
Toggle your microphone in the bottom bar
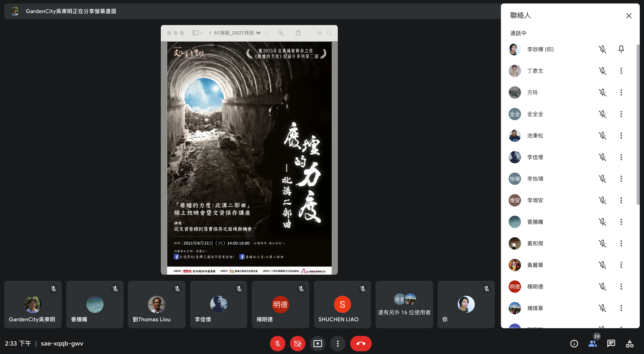tap(277, 344)
